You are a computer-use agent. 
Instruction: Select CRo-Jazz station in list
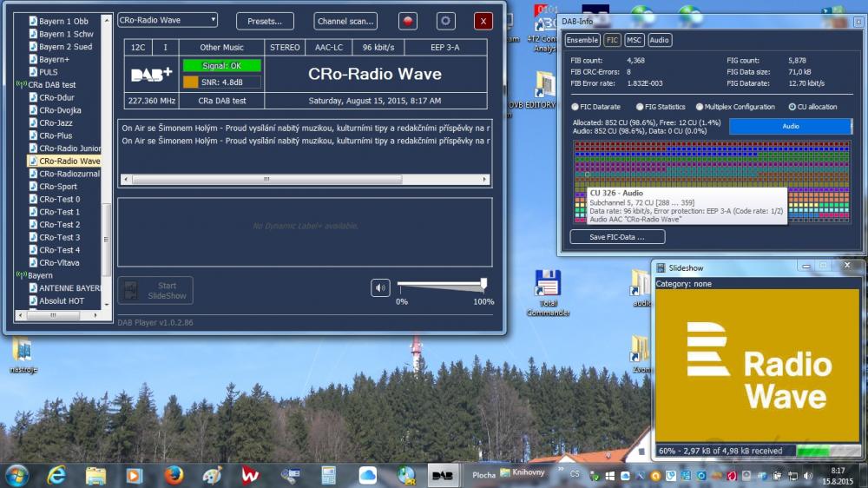pyautogui.click(x=56, y=123)
